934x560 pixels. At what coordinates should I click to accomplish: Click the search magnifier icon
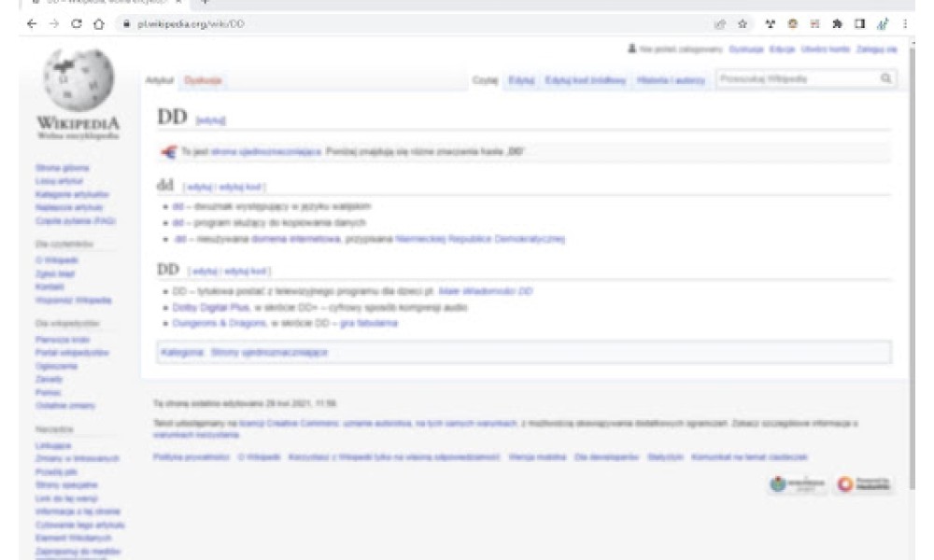click(885, 78)
